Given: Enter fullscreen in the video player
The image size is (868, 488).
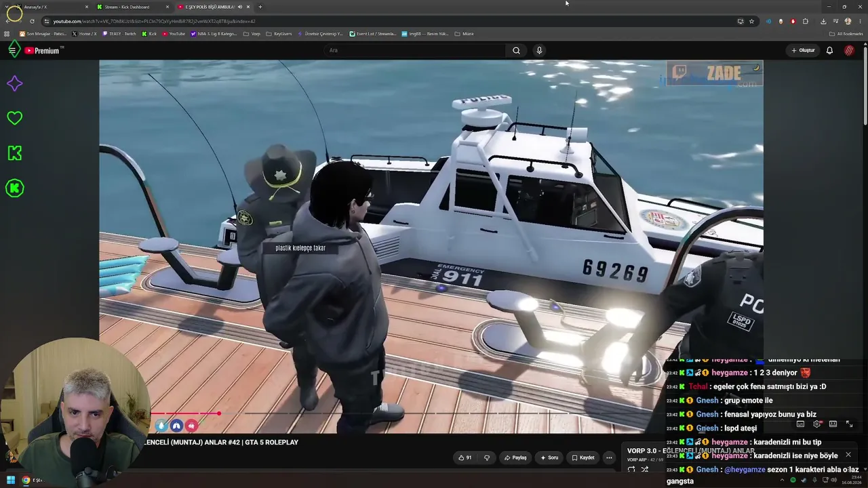Looking at the screenshot, I should pos(849,424).
